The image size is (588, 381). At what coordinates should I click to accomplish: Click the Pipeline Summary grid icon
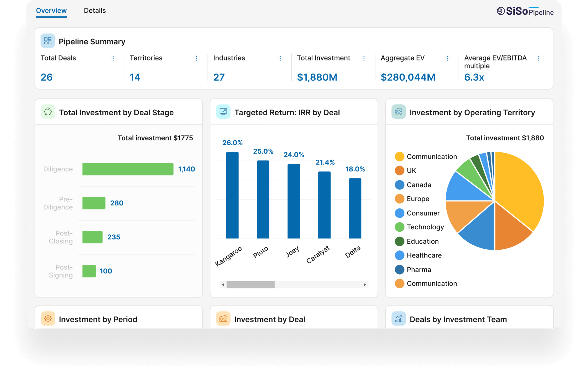49,41
